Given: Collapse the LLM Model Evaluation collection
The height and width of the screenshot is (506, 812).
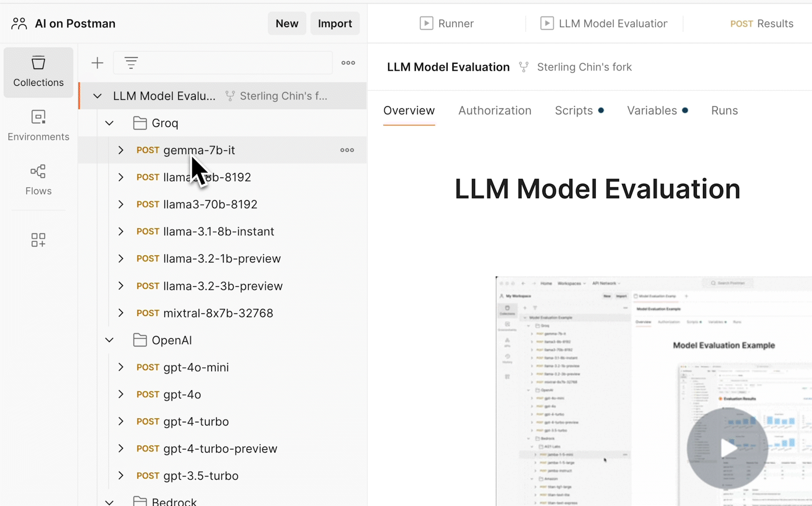Looking at the screenshot, I should (97, 96).
